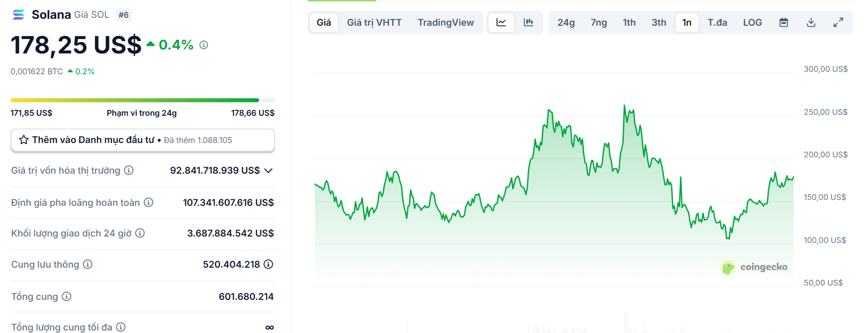Show info icon beside Cung lưu thông label

(x=88, y=264)
